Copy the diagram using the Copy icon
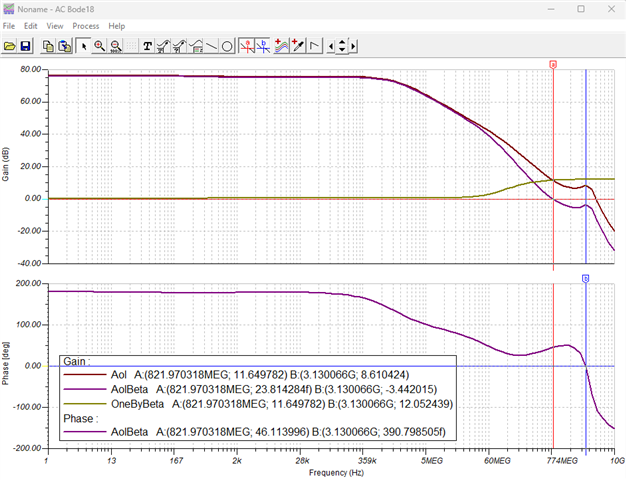 [48, 46]
